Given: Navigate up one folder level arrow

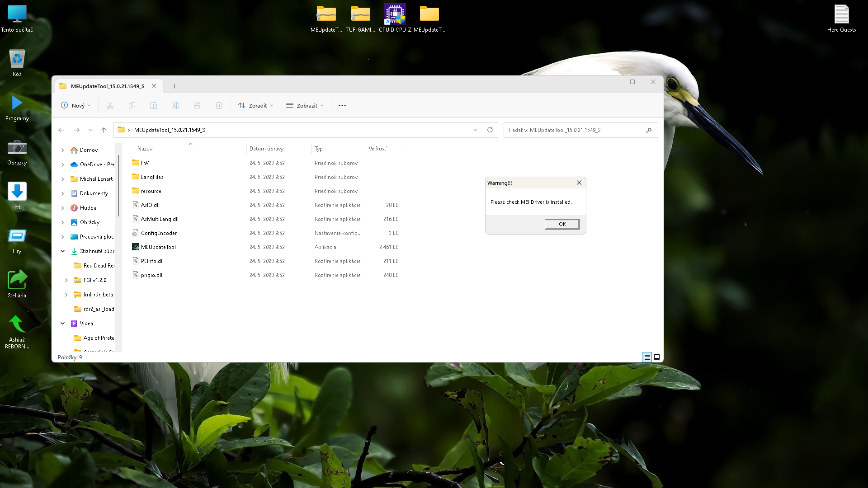Looking at the screenshot, I should point(104,130).
